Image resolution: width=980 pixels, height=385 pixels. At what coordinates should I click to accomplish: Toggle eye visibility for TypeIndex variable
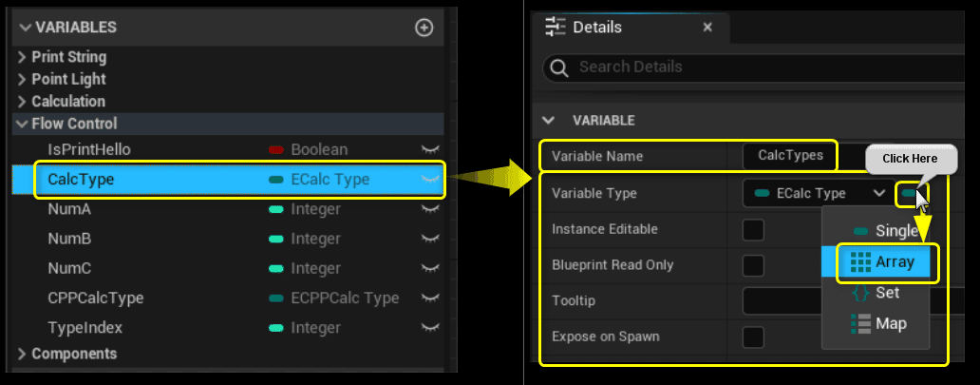(x=430, y=328)
